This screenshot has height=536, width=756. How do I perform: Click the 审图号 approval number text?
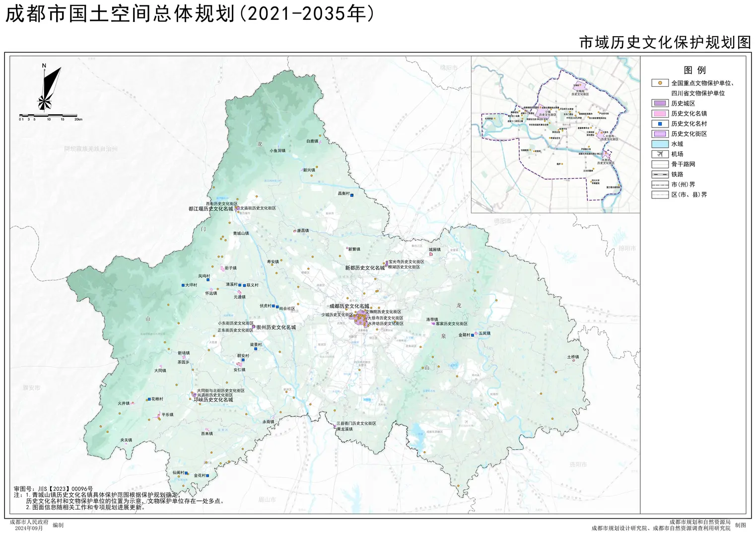click(53, 489)
